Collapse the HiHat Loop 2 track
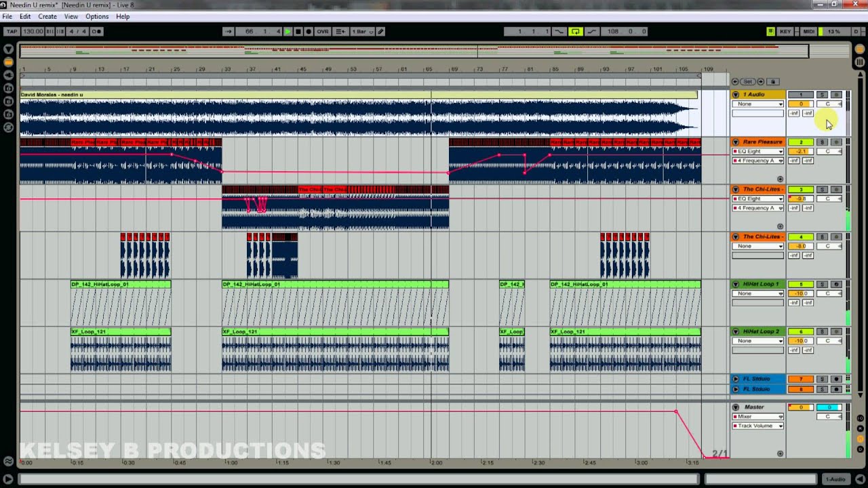868x488 pixels. 736,331
